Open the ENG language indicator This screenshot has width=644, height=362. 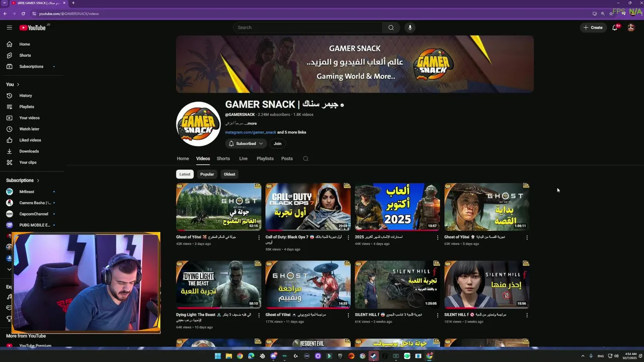(600, 356)
